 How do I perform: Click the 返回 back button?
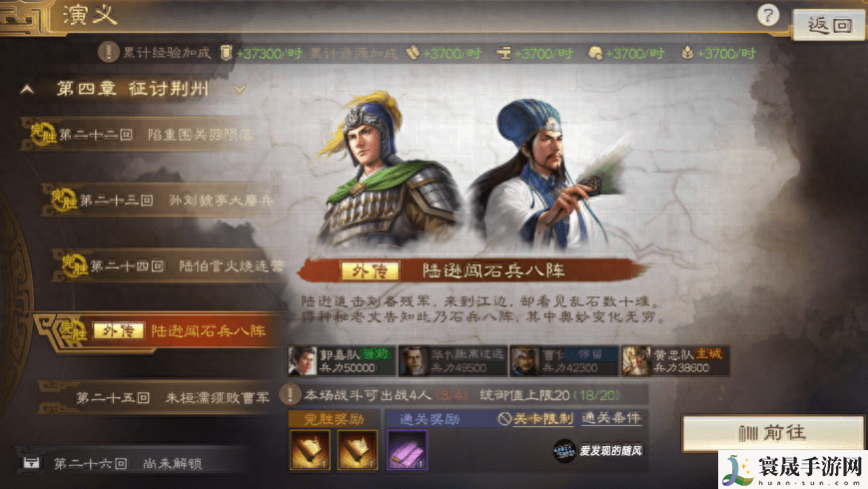click(x=829, y=25)
